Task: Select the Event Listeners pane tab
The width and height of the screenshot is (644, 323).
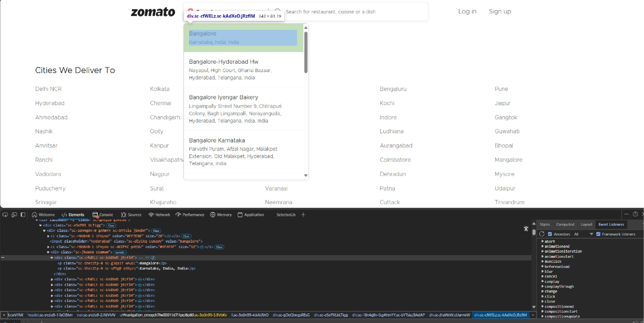Action: point(611,224)
